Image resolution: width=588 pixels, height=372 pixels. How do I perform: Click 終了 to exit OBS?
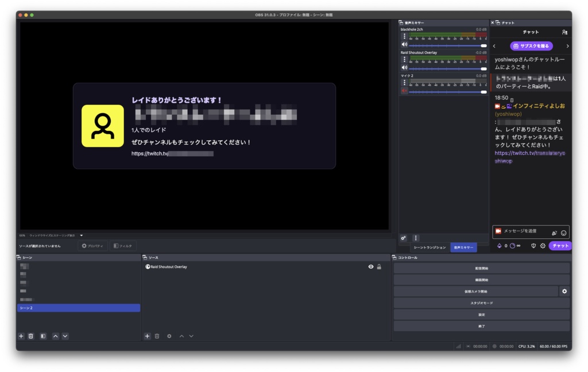(482, 326)
